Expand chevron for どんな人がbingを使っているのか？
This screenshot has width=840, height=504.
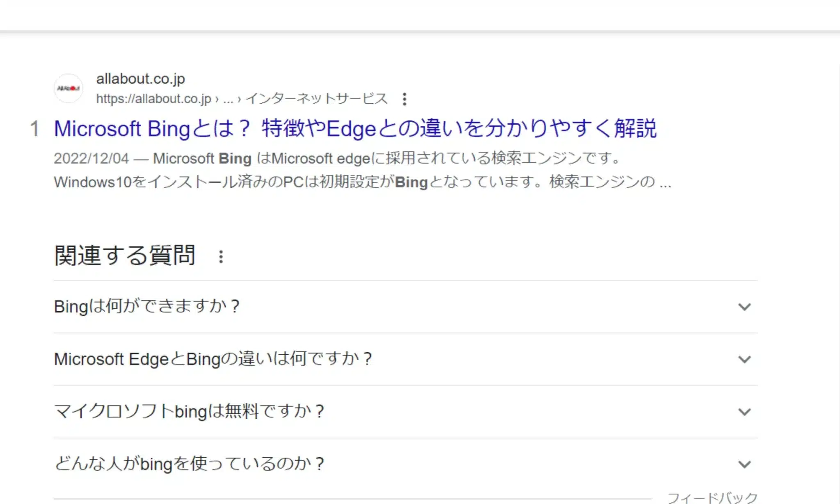[x=744, y=464]
